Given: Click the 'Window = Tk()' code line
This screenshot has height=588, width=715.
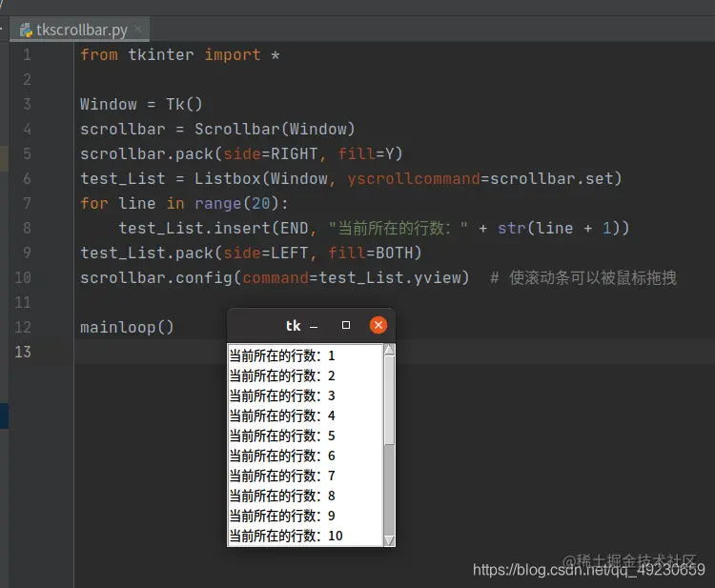Looking at the screenshot, I should pos(141,105).
